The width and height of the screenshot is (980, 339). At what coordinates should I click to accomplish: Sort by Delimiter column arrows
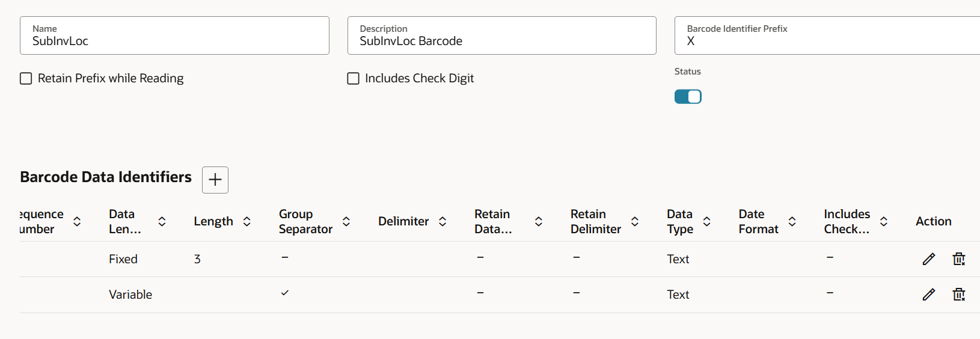pos(443,221)
